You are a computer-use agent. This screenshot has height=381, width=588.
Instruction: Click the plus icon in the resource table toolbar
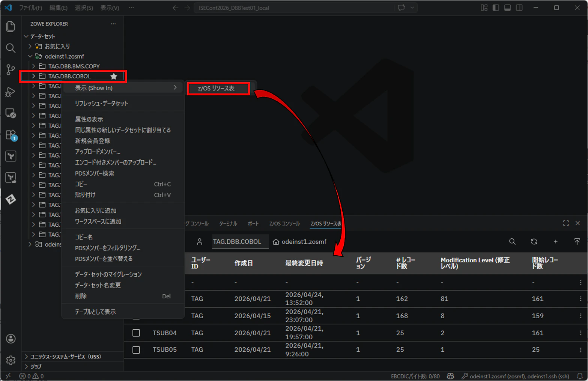(555, 242)
